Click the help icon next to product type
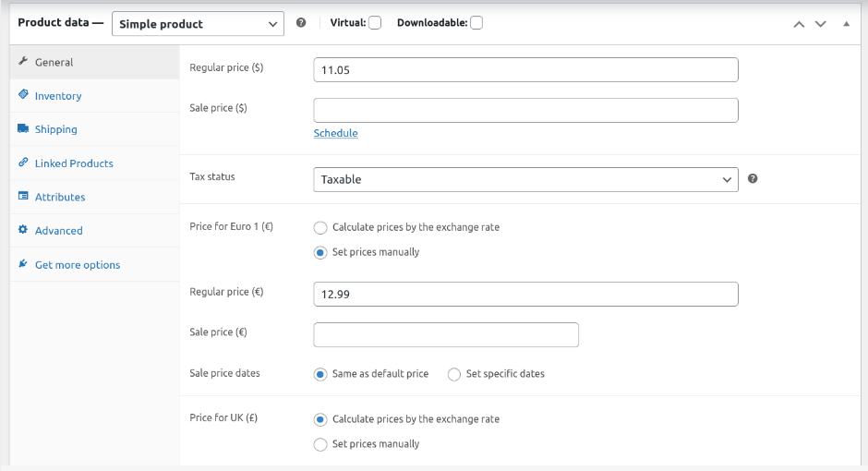The height and width of the screenshot is (471, 868). click(301, 23)
